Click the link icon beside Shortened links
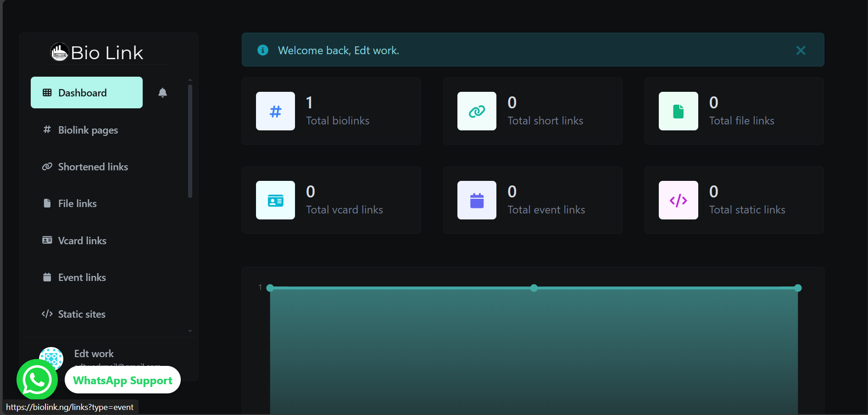The width and height of the screenshot is (868, 415). point(47,166)
